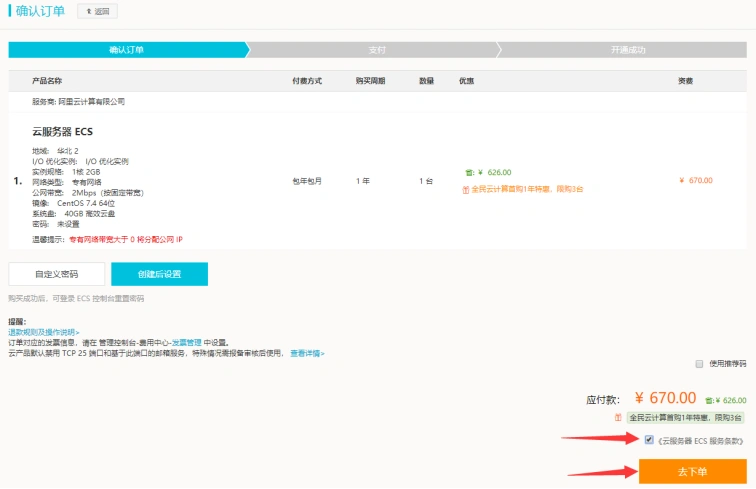
Task: Click the orange 去下单 button
Action: click(x=692, y=471)
